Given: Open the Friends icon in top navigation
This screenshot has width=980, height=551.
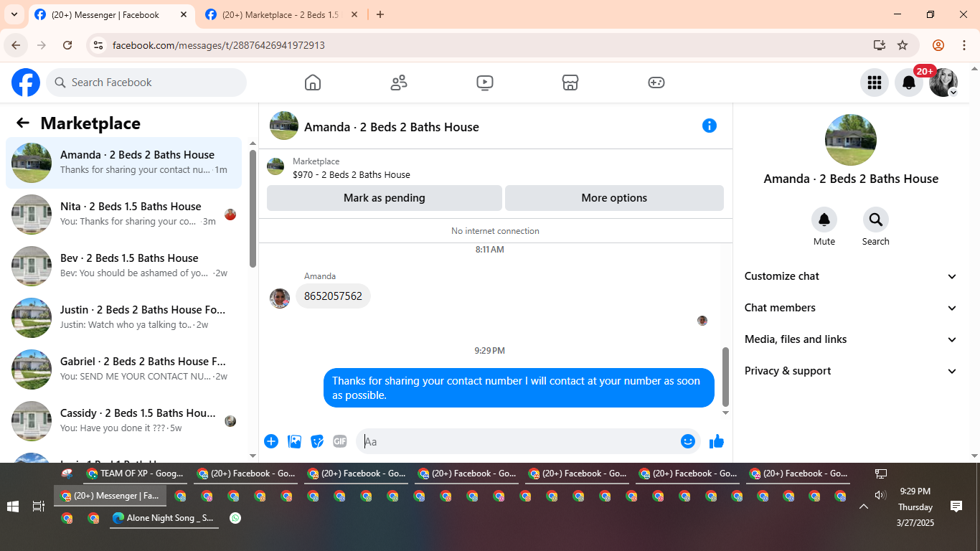Looking at the screenshot, I should point(399,83).
